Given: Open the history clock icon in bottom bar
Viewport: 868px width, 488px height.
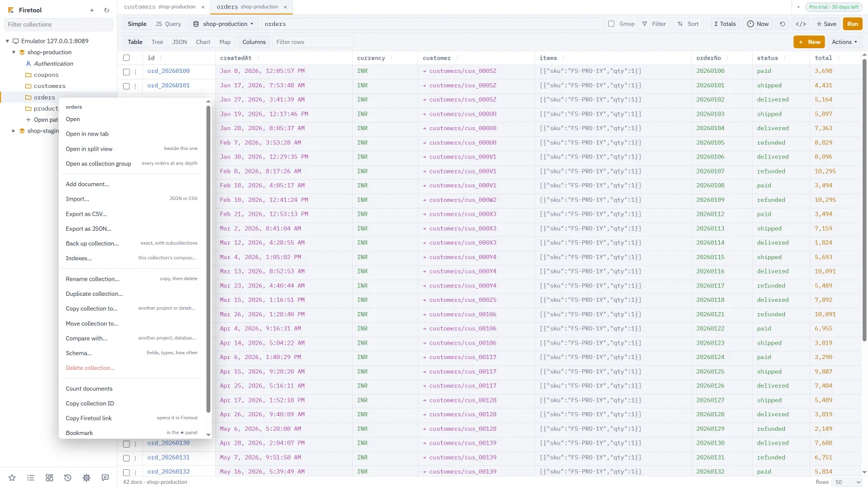Looking at the screenshot, I should click(68, 478).
